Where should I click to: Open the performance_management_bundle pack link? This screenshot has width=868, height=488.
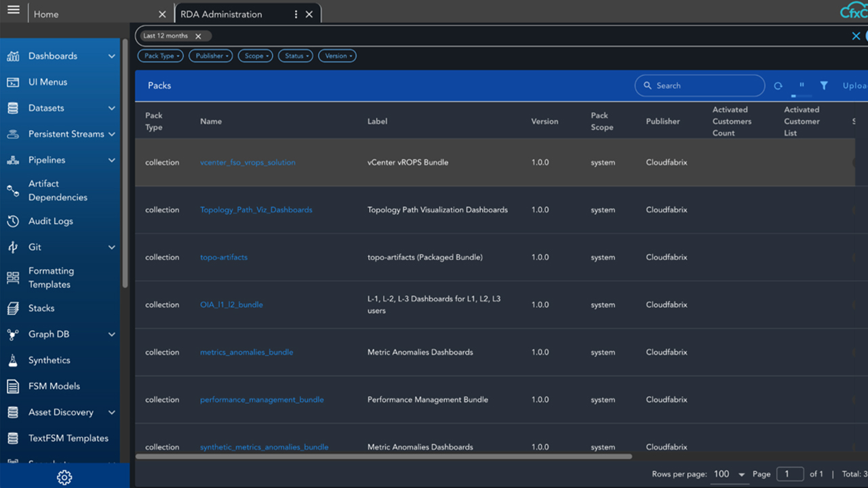tap(262, 400)
